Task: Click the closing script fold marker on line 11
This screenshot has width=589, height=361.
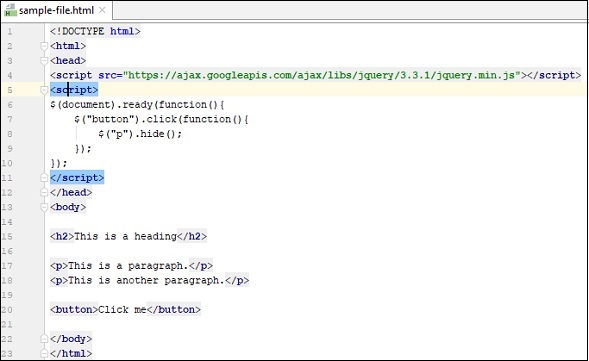Action: coord(44,178)
